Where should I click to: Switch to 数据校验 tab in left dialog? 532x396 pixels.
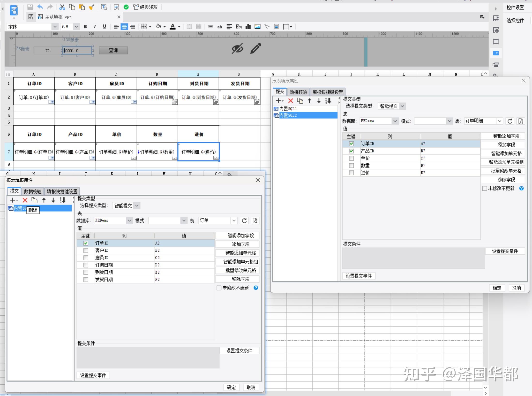33,191
